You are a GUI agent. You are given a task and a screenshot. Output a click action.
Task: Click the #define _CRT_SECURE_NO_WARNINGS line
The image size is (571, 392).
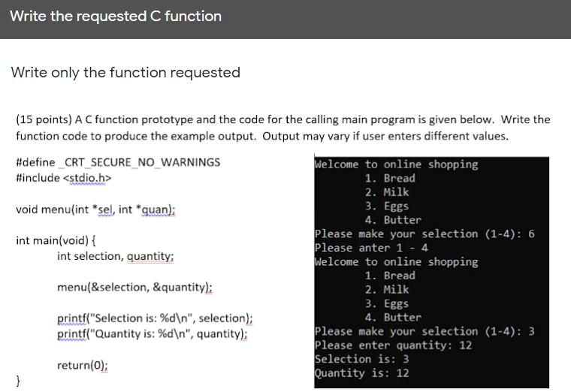(118, 162)
